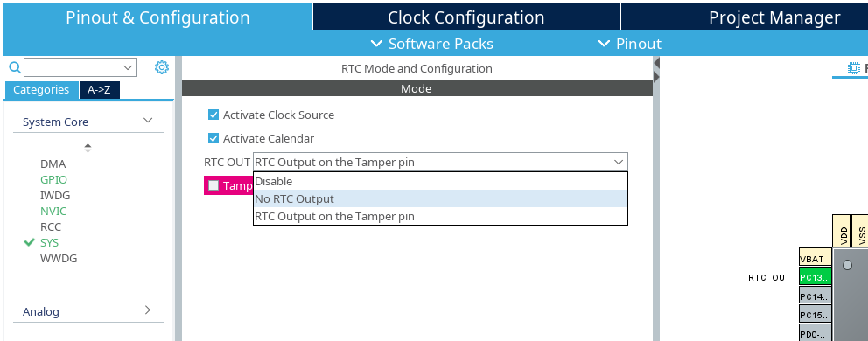Image resolution: width=868 pixels, height=341 pixels.
Task: Select the A->Z tab
Action: [x=100, y=90]
